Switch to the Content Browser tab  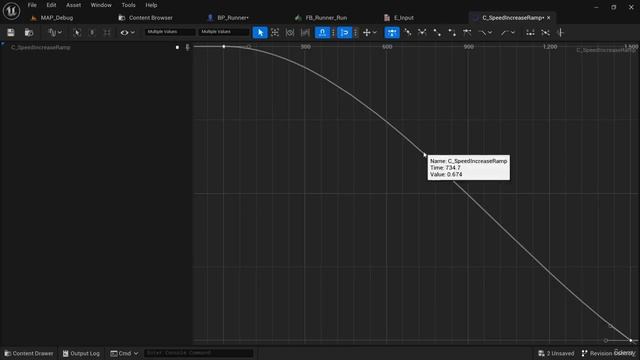click(151, 18)
